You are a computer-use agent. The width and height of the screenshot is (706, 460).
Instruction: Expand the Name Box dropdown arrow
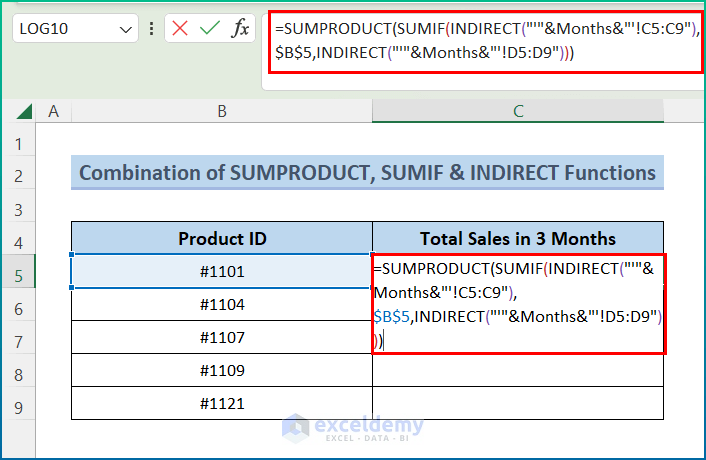pyautogui.click(x=127, y=30)
